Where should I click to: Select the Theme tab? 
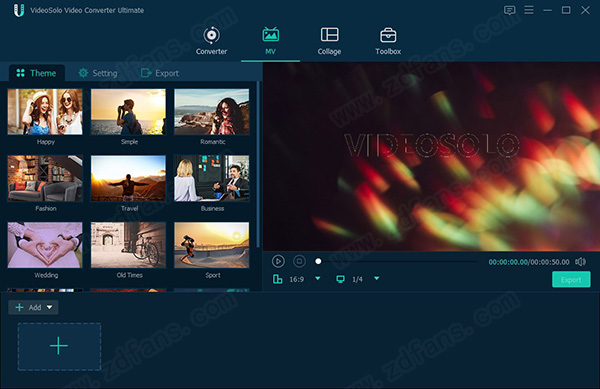pyautogui.click(x=37, y=73)
